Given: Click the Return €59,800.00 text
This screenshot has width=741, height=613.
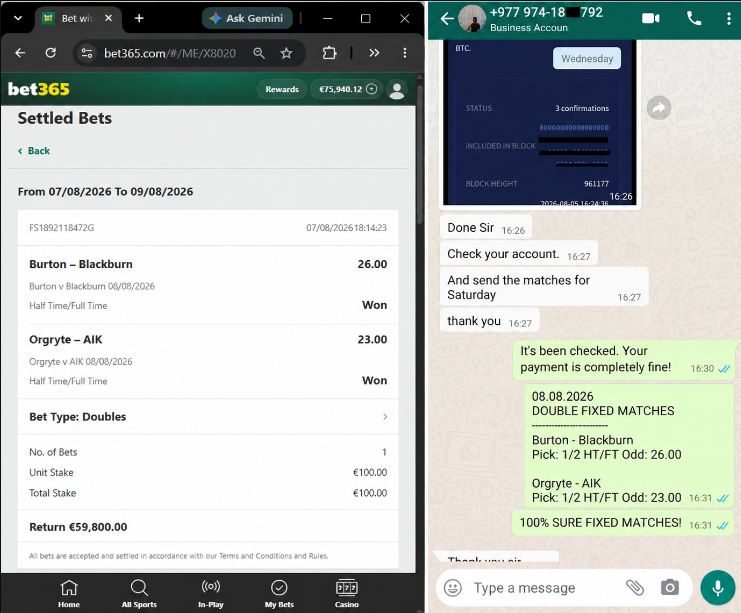Looking at the screenshot, I should [x=78, y=527].
